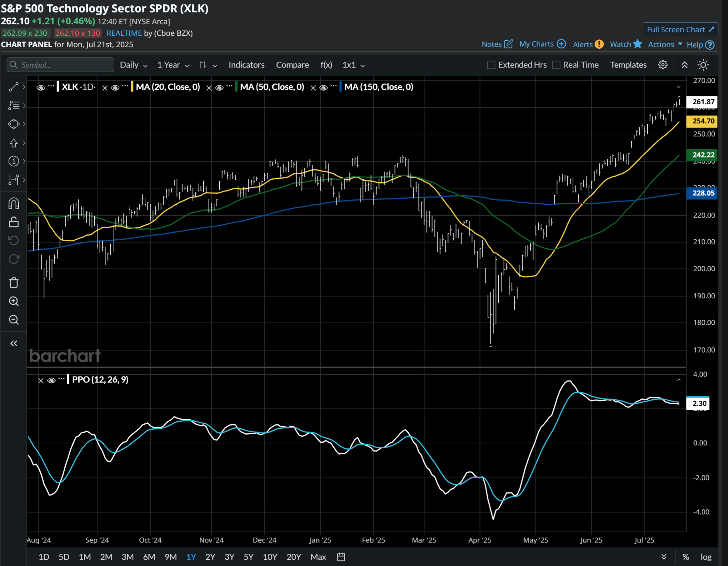Click the green MA 50 color swatch
Screen dimensions: 728x566
coord(236,87)
